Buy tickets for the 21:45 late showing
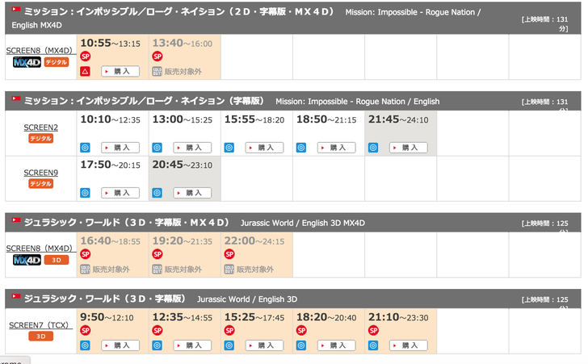The height and width of the screenshot is (364, 588). (x=409, y=148)
